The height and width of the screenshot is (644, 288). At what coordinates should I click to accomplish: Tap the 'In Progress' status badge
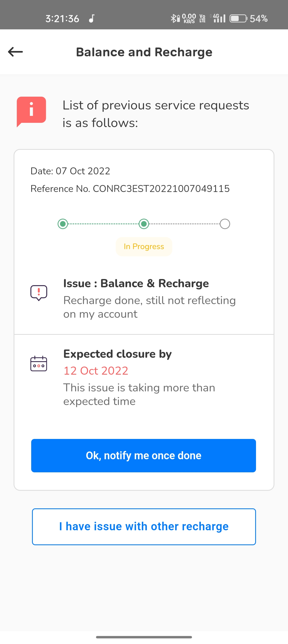tap(144, 246)
